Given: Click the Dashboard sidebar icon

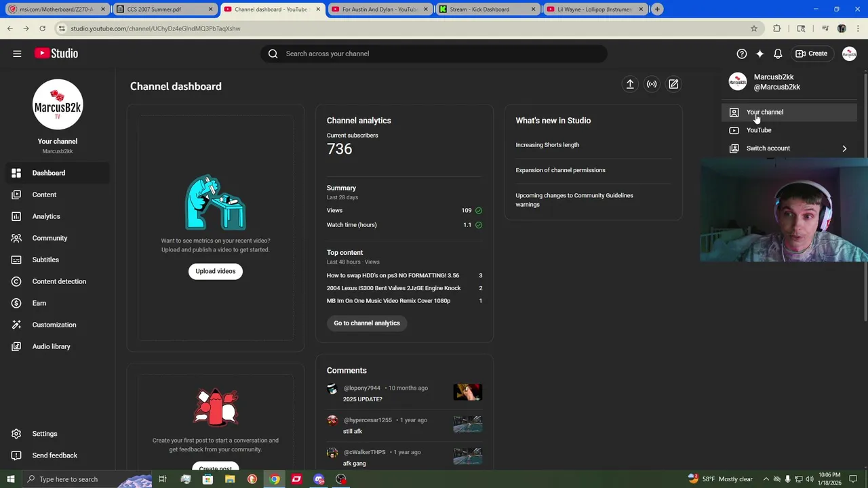Looking at the screenshot, I should 16,173.
